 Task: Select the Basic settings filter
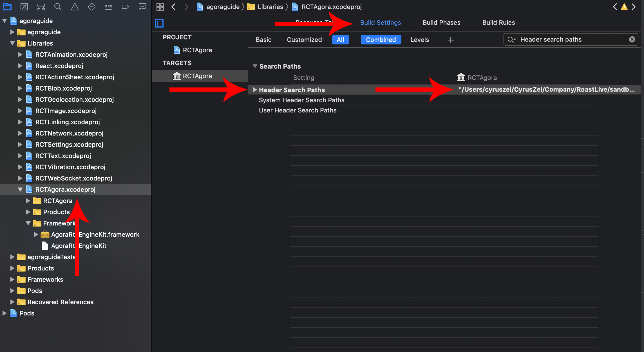263,40
